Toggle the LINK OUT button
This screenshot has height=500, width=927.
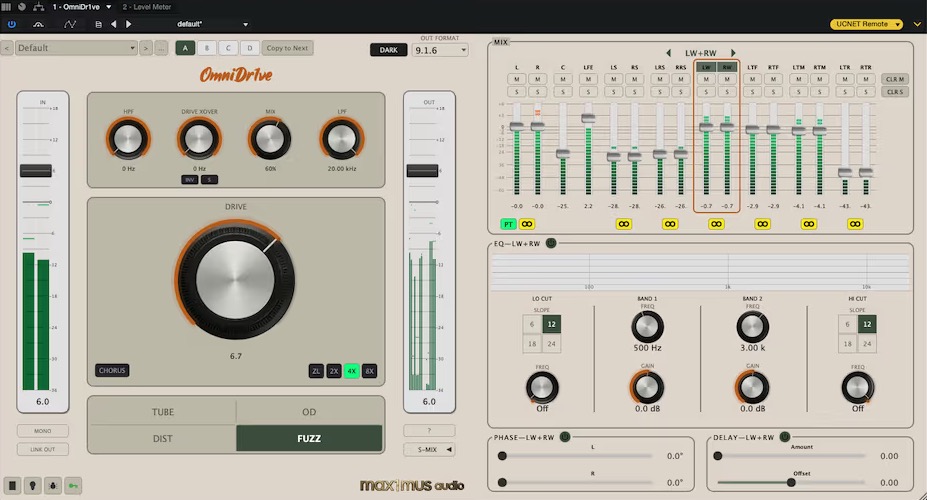point(43,449)
